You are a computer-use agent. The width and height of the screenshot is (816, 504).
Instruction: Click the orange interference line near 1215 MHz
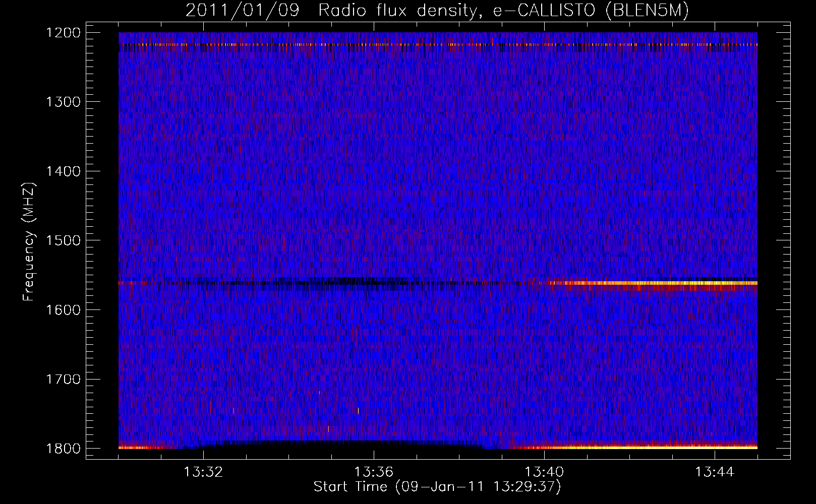(x=438, y=45)
